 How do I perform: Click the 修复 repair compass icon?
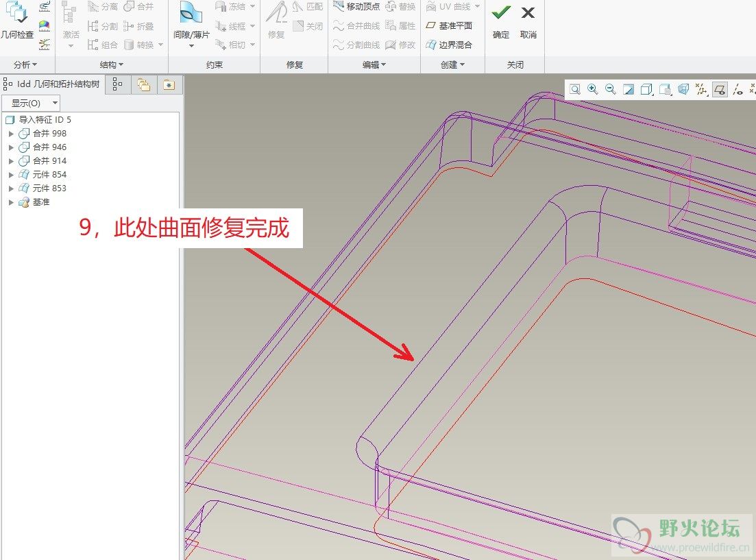[277, 21]
